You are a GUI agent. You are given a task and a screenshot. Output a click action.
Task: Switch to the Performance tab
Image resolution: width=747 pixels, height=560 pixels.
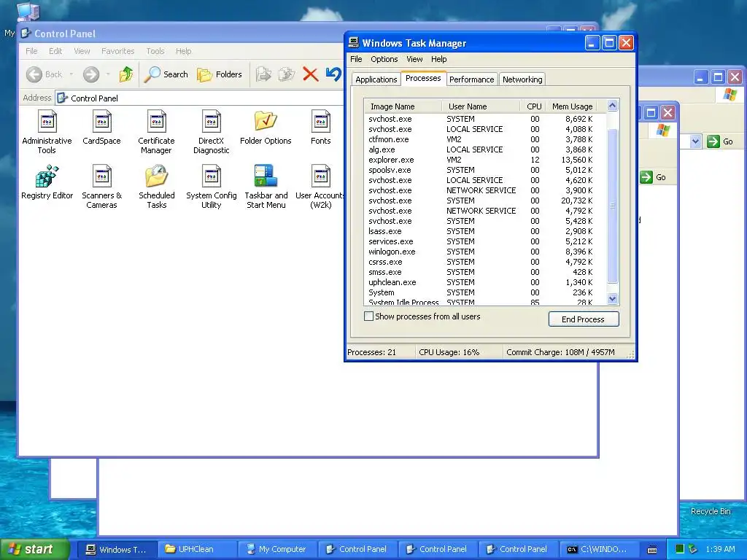[x=471, y=79]
